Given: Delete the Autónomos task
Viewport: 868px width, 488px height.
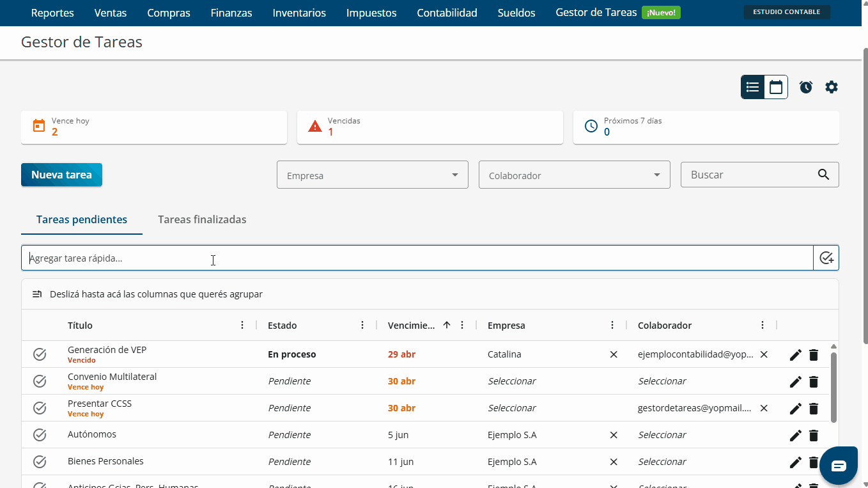Looking at the screenshot, I should [x=814, y=436].
